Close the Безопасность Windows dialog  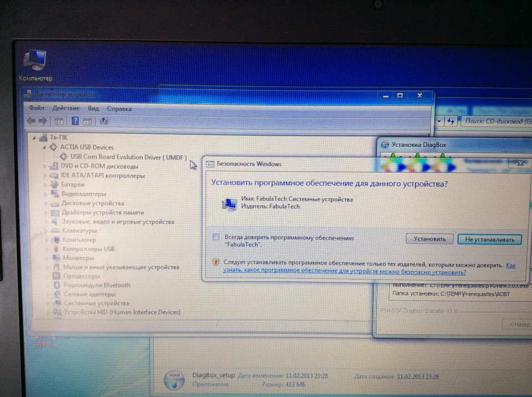click(x=520, y=163)
